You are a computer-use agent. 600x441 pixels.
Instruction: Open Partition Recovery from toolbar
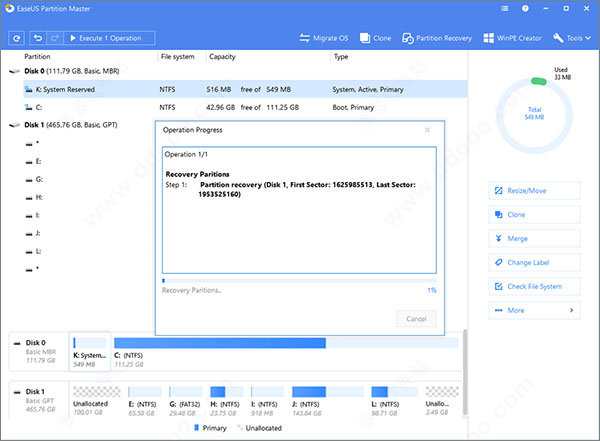[x=436, y=39]
